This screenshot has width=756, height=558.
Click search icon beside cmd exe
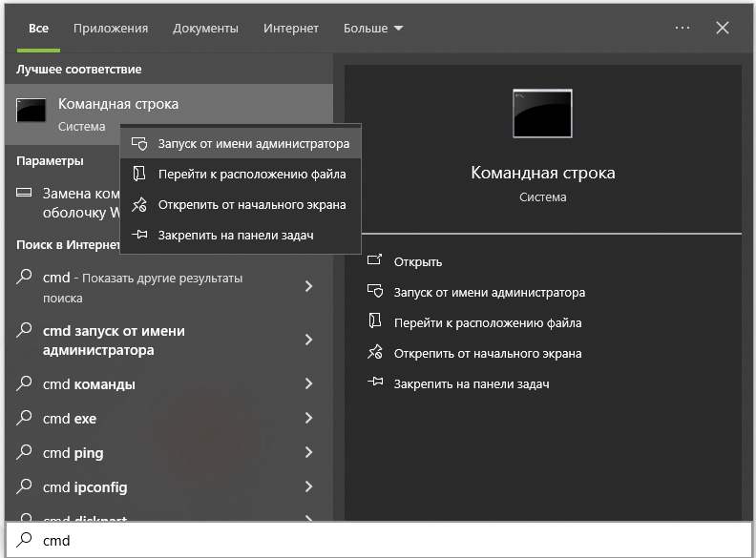(24, 417)
